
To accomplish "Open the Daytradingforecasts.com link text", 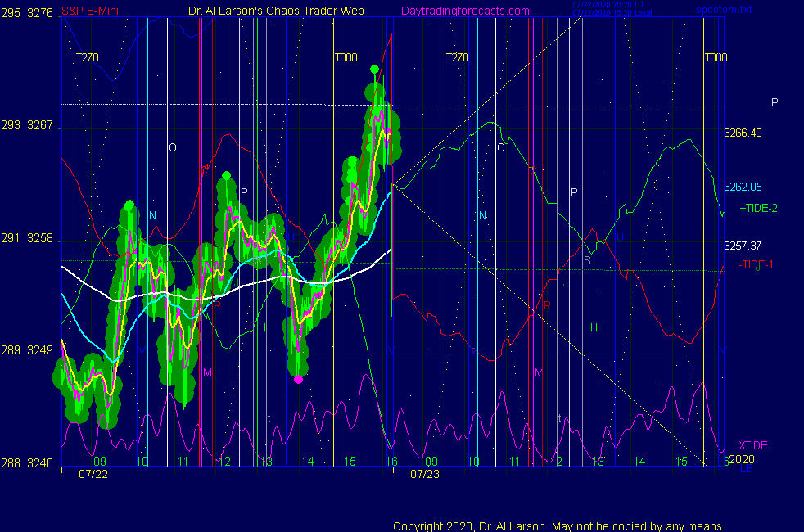I will 465,11.
